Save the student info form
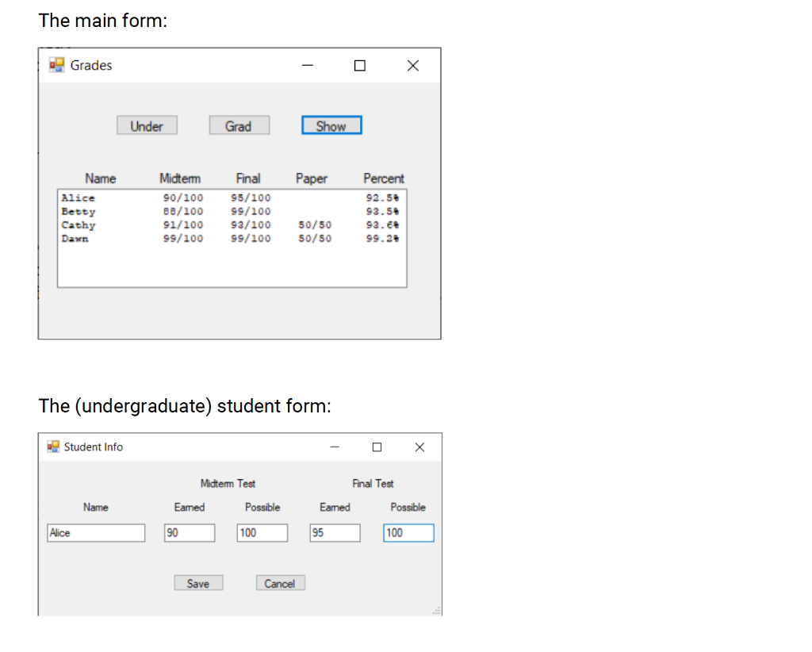Image resolution: width=812 pixels, height=652 pixels. click(198, 583)
